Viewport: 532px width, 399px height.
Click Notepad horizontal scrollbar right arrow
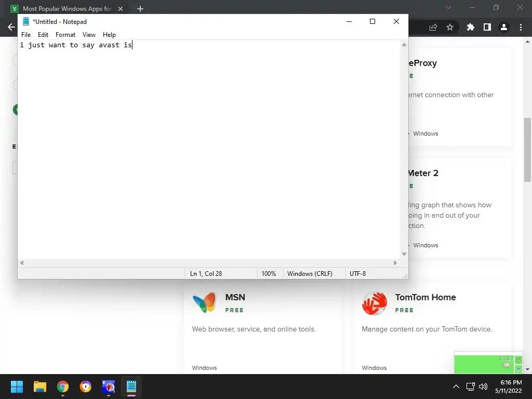[x=395, y=262]
